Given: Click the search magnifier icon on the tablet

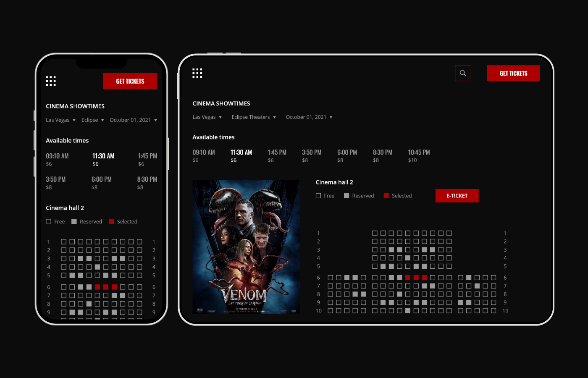Looking at the screenshot, I should pos(463,73).
